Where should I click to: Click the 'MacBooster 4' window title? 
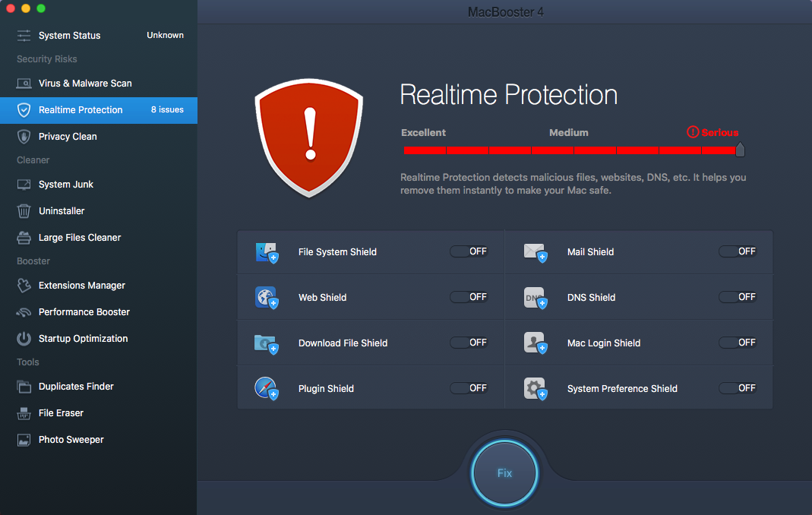click(505, 12)
